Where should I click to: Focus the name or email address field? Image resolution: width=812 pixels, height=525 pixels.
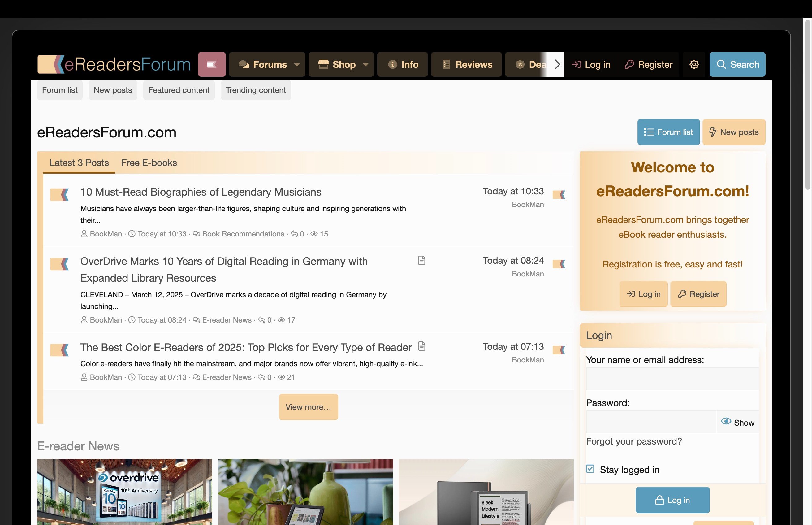[x=672, y=379]
